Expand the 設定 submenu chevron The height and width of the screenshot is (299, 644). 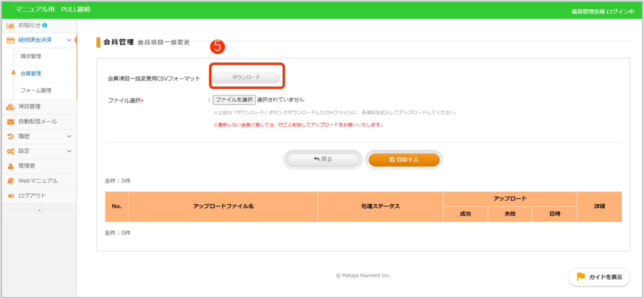pyautogui.click(x=69, y=151)
